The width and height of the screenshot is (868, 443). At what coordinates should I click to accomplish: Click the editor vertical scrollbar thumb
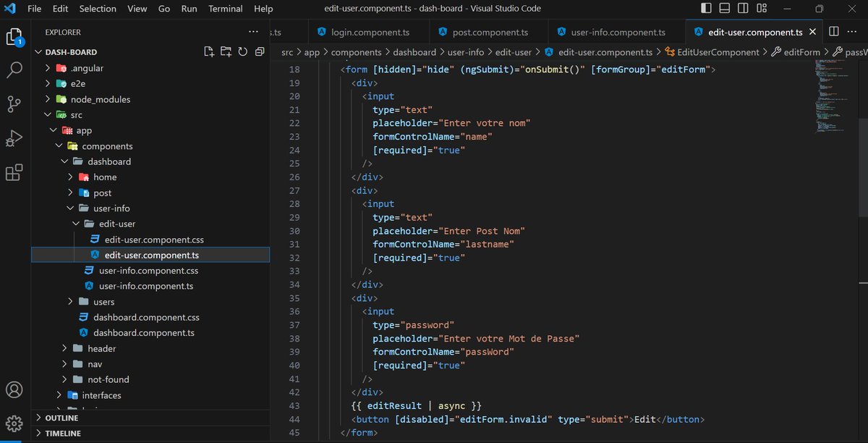(864, 166)
